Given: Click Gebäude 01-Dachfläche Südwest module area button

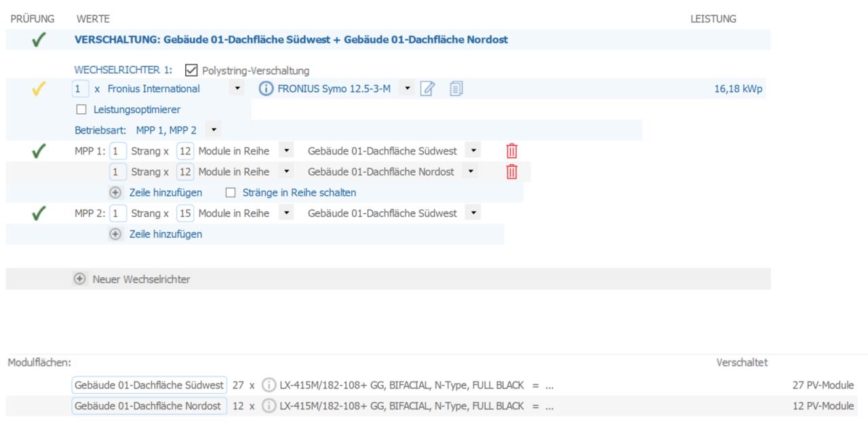Looking at the screenshot, I should point(149,386).
